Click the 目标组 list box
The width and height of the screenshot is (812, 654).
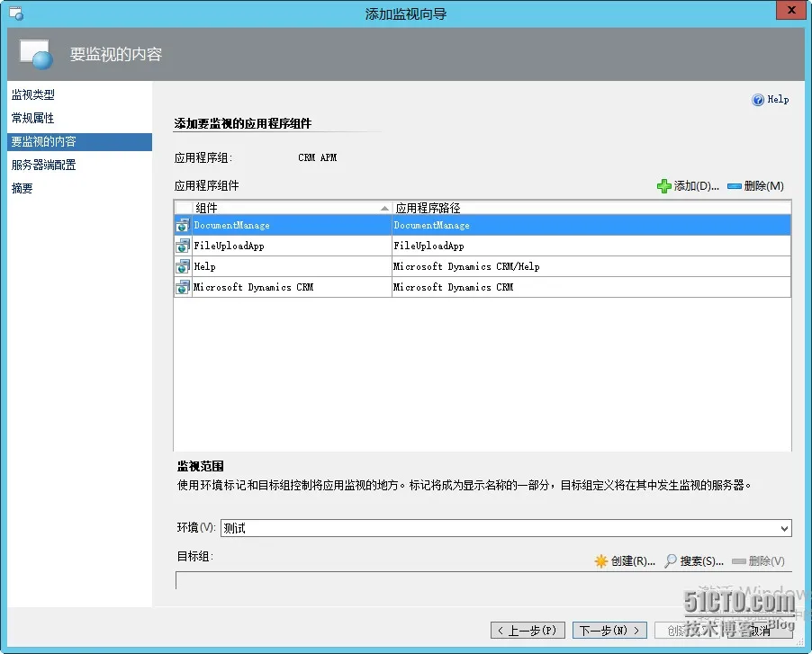pyautogui.click(x=483, y=580)
